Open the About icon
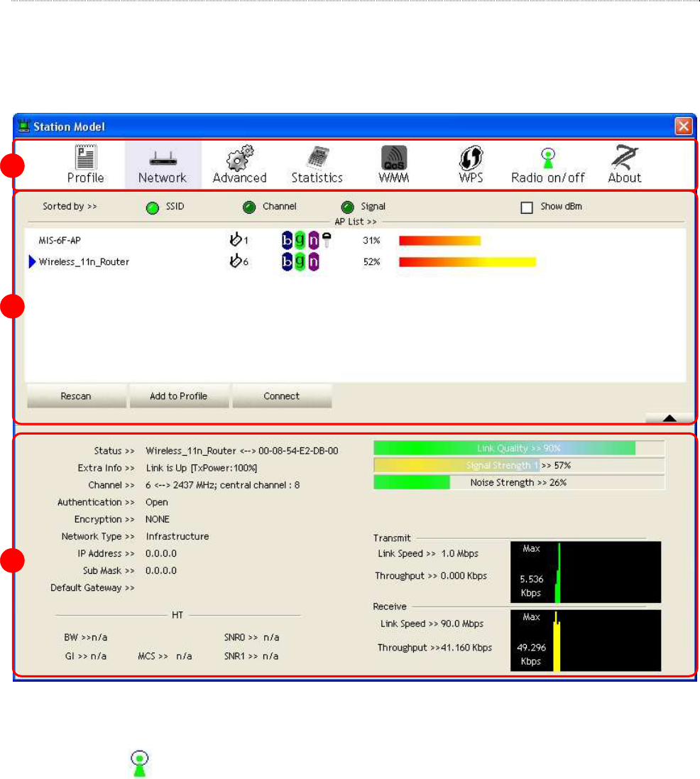 point(625,158)
